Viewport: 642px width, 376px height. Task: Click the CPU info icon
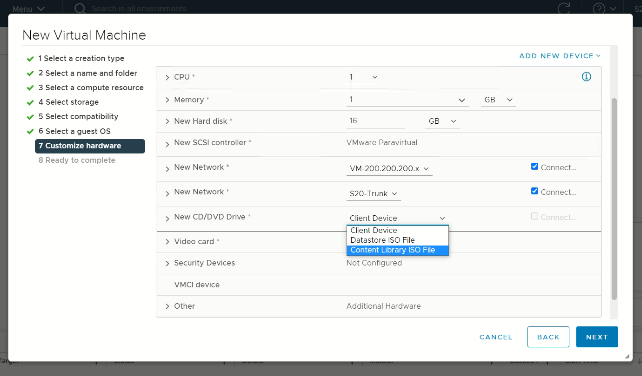pos(586,77)
